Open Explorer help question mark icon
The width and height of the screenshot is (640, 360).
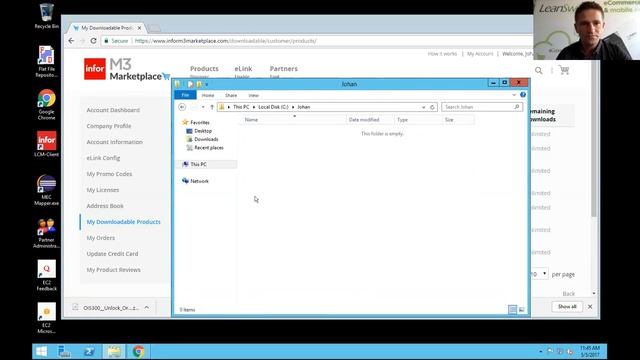point(523,95)
